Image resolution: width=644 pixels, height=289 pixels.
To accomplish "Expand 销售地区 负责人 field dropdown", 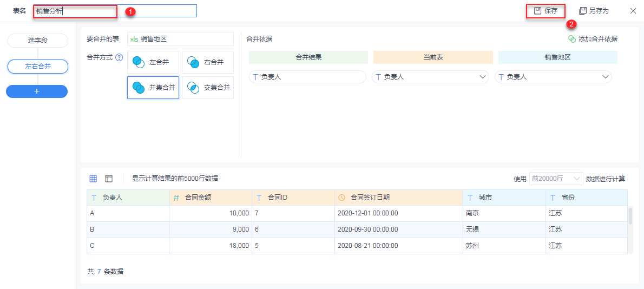I will (606, 77).
